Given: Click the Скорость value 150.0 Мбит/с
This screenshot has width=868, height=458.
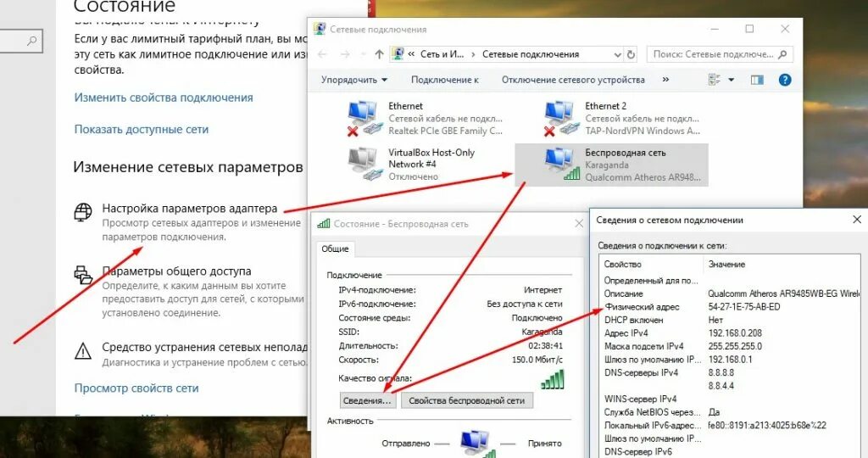Looking at the screenshot, I should (537, 360).
